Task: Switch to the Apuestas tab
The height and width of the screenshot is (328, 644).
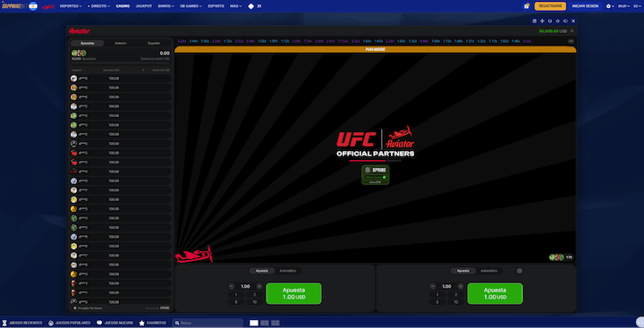Action: [87, 43]
